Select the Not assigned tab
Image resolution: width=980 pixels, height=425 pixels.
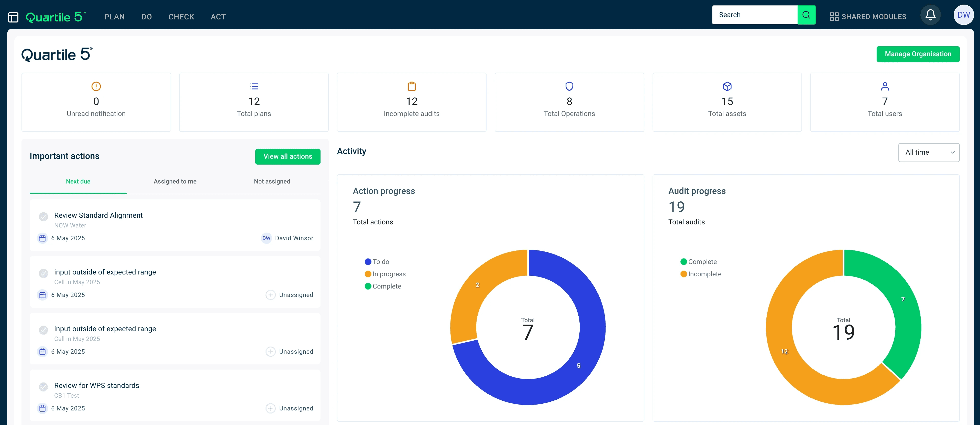pyautogui.click(x=272, y=181)
